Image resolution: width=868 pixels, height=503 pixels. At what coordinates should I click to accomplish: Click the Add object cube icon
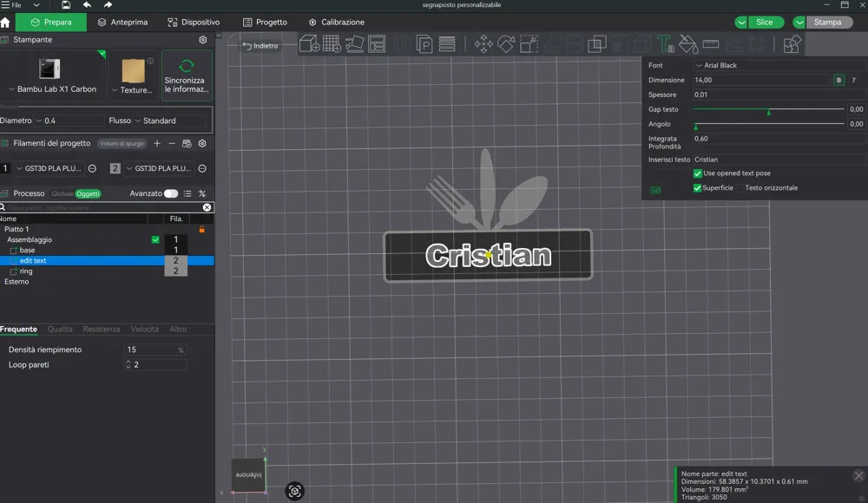click(x=309, y=43)
